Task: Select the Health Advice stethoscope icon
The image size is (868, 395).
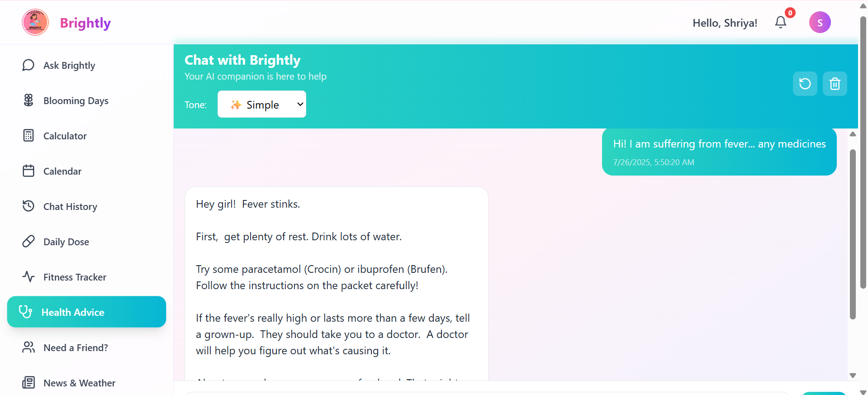Action: [25, 312]
